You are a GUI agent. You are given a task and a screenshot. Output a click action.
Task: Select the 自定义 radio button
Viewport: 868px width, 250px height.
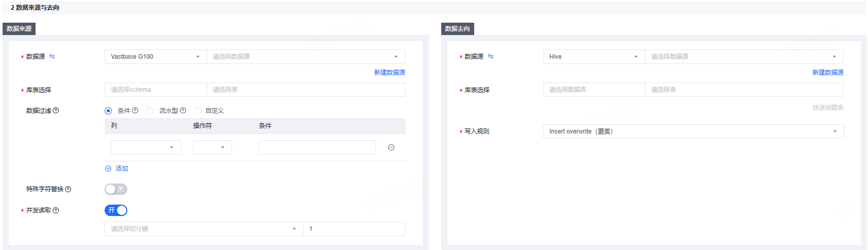pyautogui.click(x=198, y=111)
